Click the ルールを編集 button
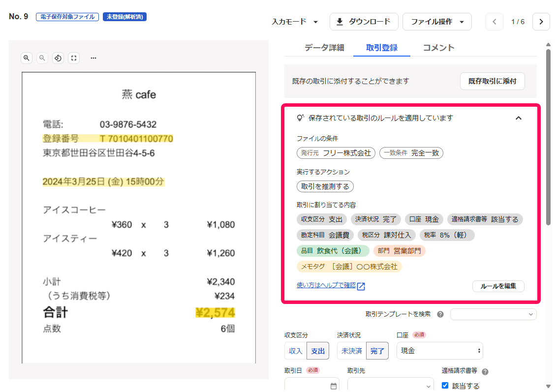556x392 pixels. 498,286
